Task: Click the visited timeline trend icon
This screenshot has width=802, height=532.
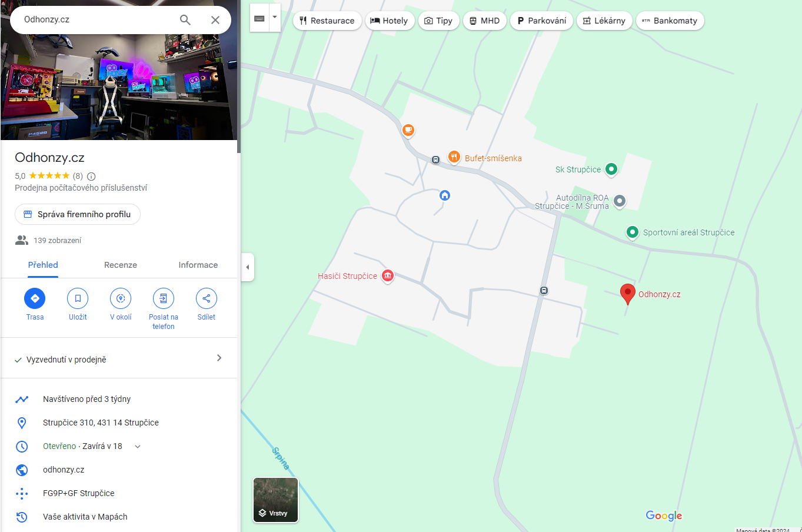Action: click(x=22, y=399)
